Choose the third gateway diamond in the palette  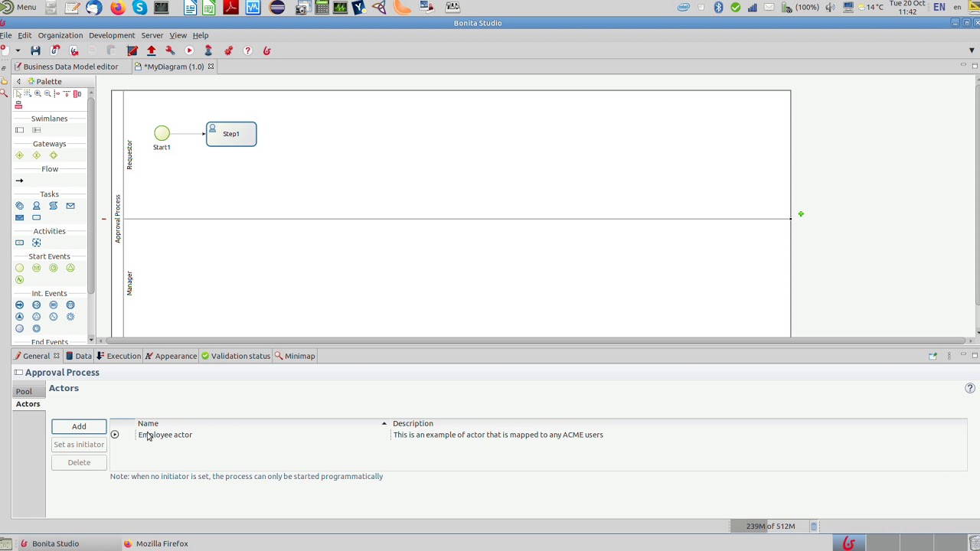54,155
